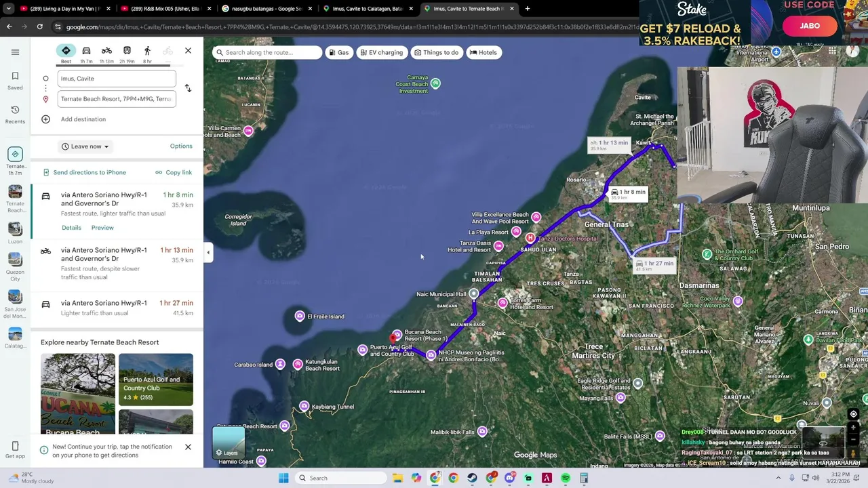Viewport: 868px width, 488px height.
Task: Dismiss the Continue your trip notification
Action: coord(188,447)
